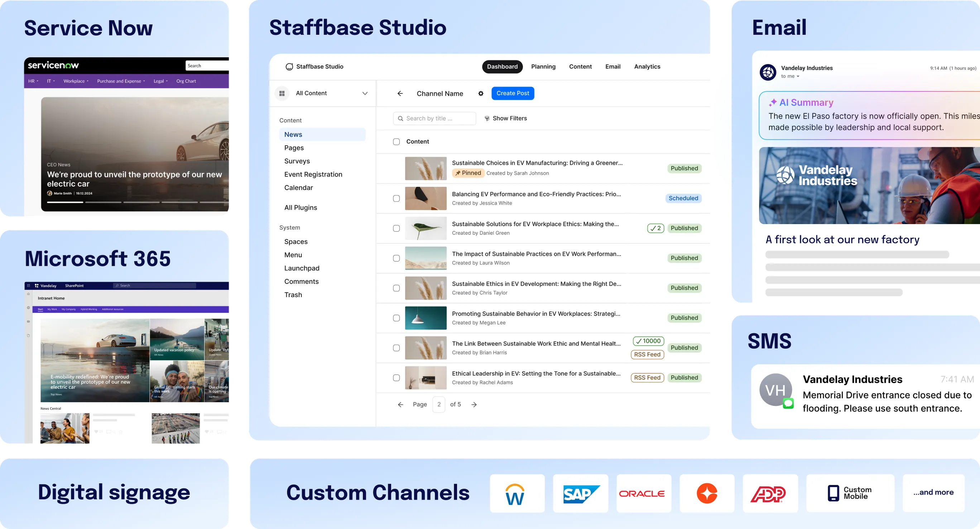Viewport: 980px width, 529px height.
Task: Open the Legal menu in ServiceNow
Action: pos(160,81)
